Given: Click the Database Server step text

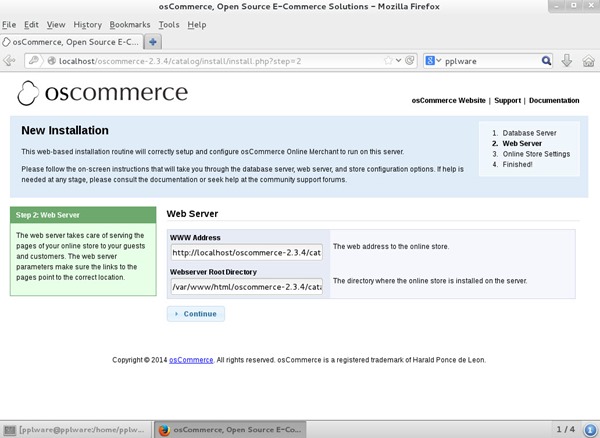Looking at the screenshot, I should tap(529, 133).
